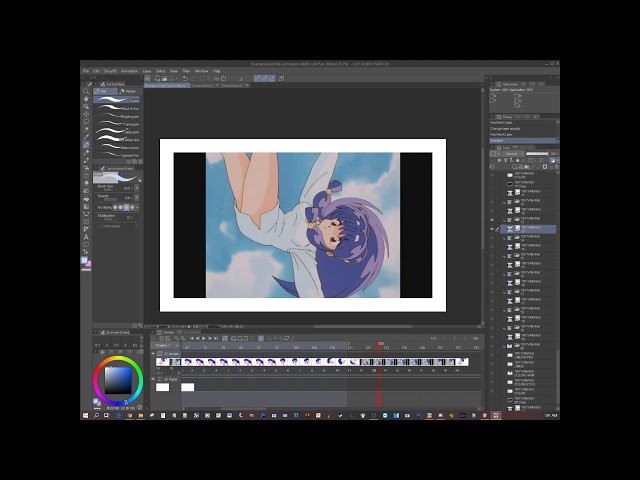Image resolution: width=640 pixels, height=480 pixels.
Task: Toggle visibility of the selected layer
Action: pyautogui.click(x=492, y=229)
